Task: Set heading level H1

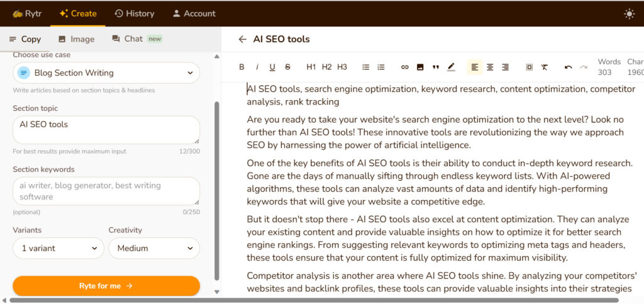Action: [311, 67]
